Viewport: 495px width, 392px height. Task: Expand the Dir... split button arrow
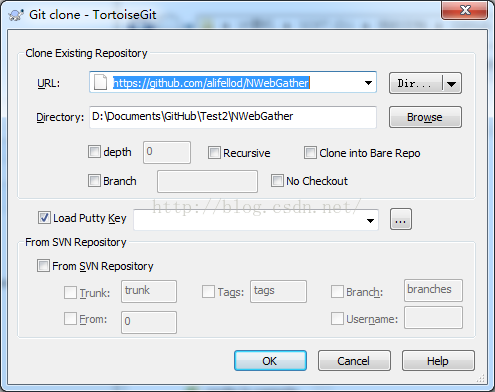pos(452,83)
